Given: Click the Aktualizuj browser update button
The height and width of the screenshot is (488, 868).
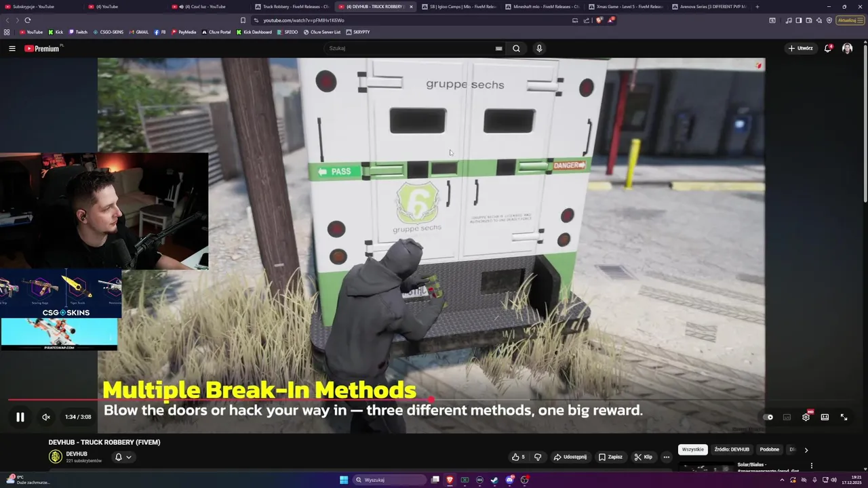Looking at the screenshot, I should [850, 20].
